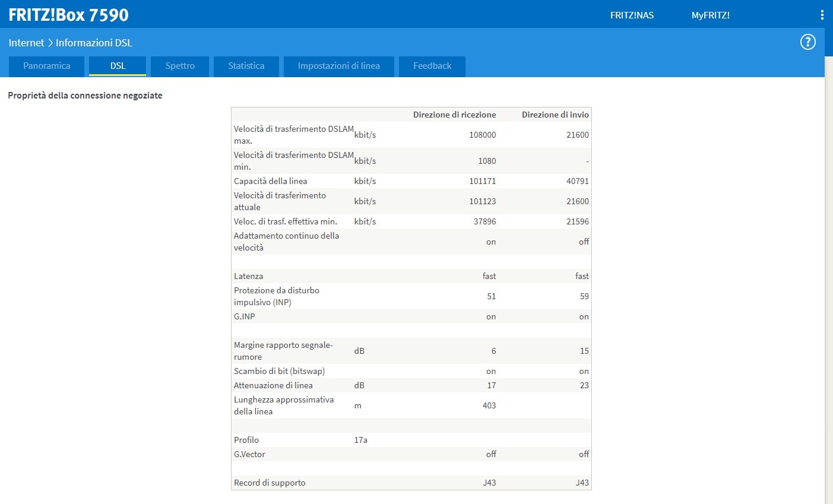Click the 17a Profilo value
The image size is (833, 504).
pyautogui.click(x=360, y=440)
